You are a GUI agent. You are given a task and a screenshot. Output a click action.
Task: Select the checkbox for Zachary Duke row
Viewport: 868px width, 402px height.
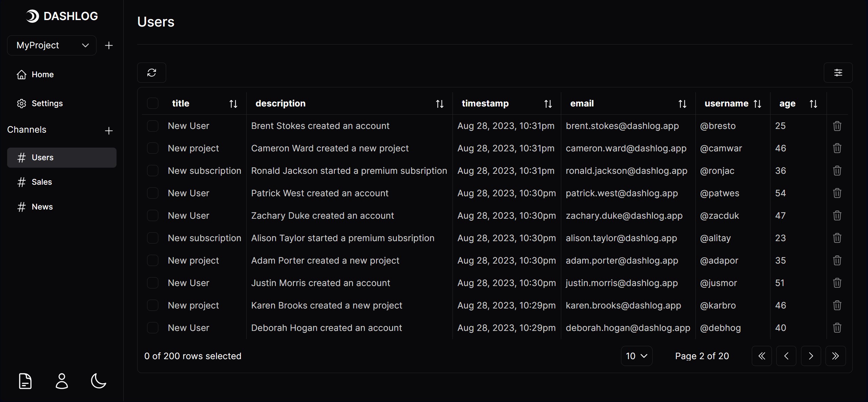click(x=152, y=215)
